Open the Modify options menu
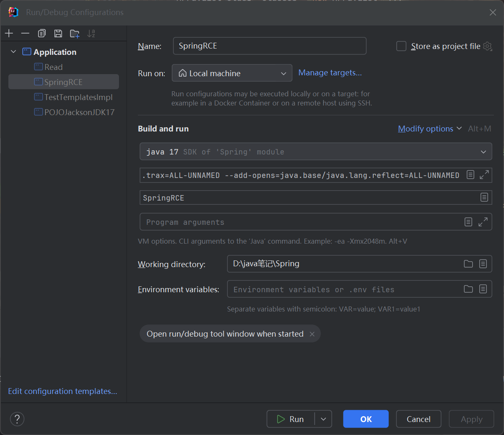Image resolution: width=504 pixels, height=435 pixels. [429, 129]
